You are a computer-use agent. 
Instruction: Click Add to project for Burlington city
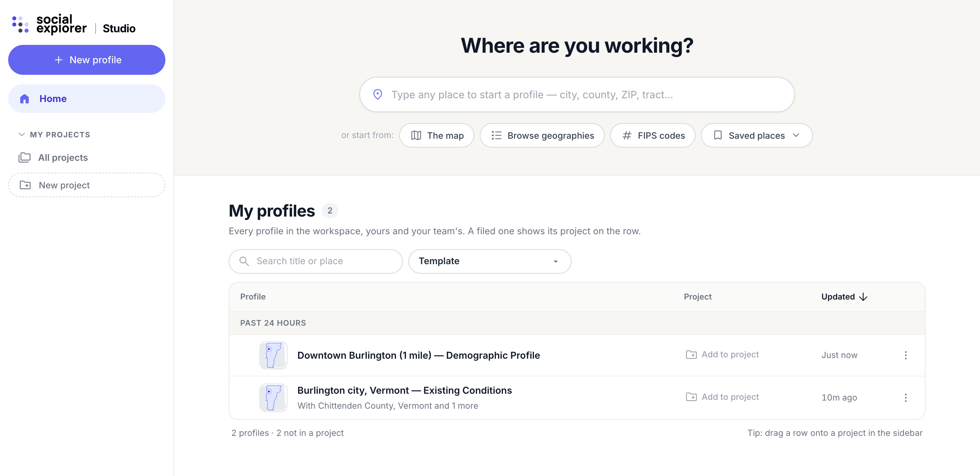(x=722, y=397)
